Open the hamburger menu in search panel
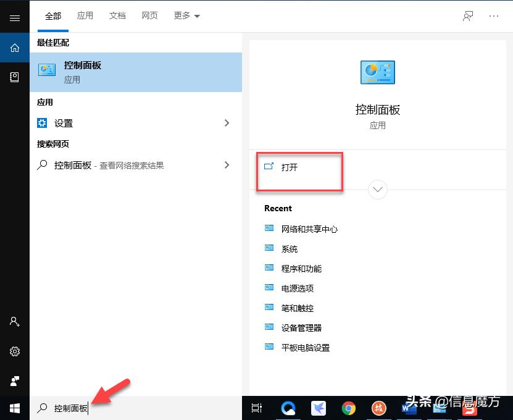This screenshot has height=420, width=513. [x=15, y=17]
